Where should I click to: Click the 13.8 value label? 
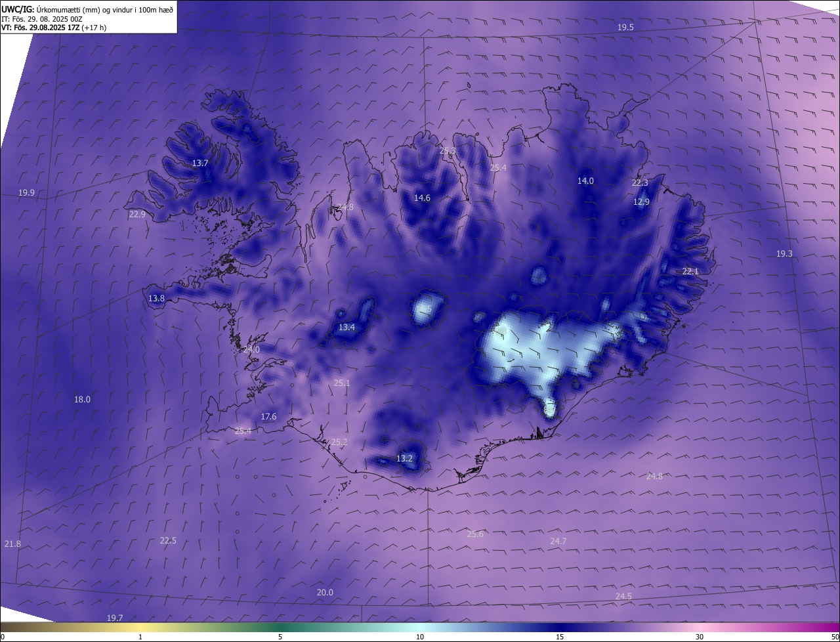[156, 298]
